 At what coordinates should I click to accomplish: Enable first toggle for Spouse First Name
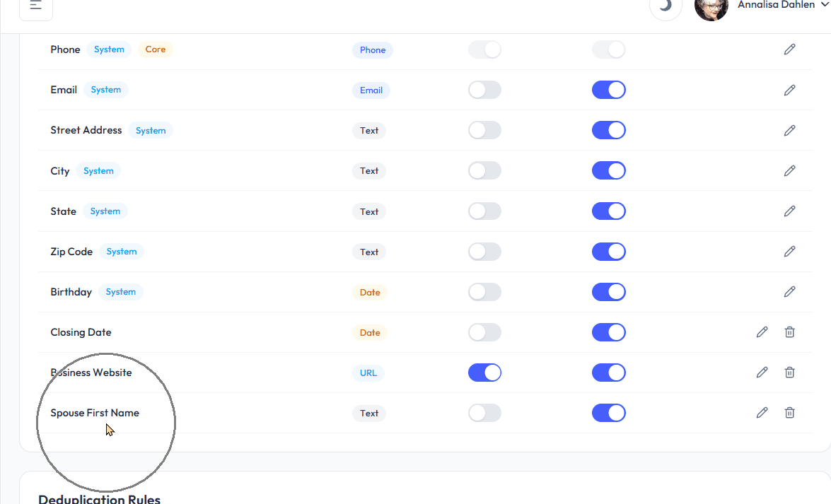point(484,413)
